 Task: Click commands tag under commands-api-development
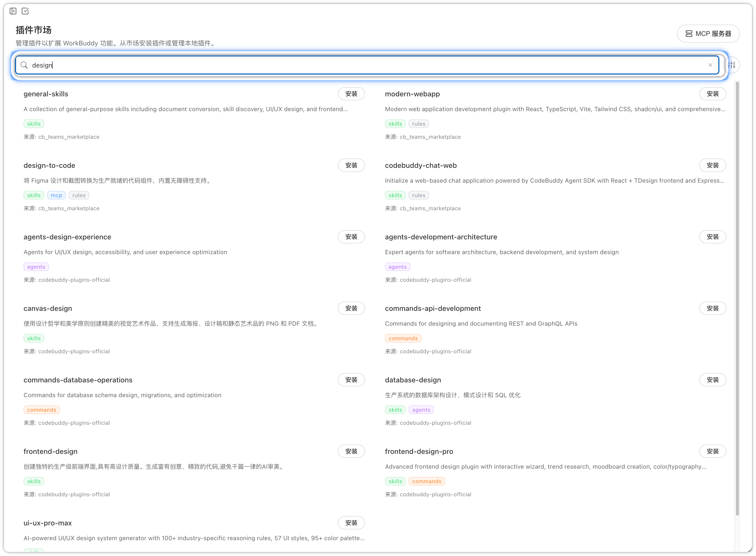[x=403, y=338]
